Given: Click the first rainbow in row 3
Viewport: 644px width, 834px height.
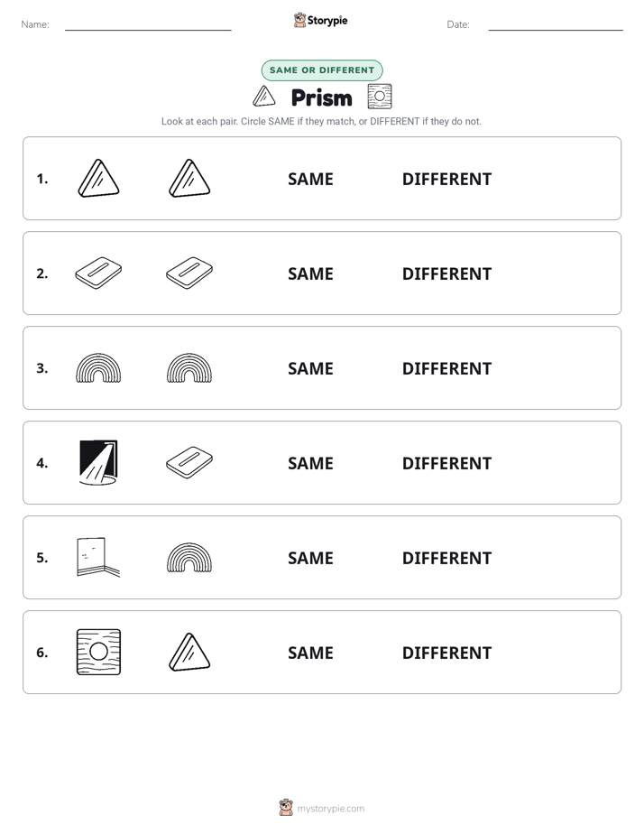Looking at the screenshot, I should tap(98, 368).
